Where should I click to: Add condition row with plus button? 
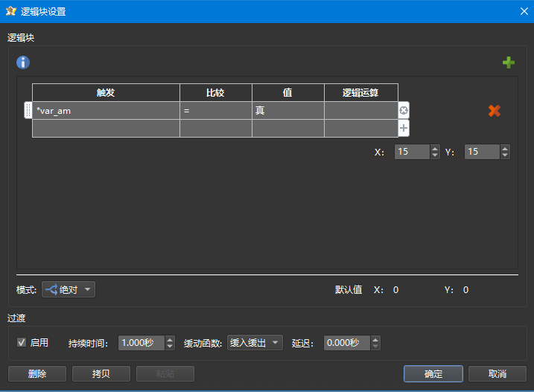click(404, 128)
